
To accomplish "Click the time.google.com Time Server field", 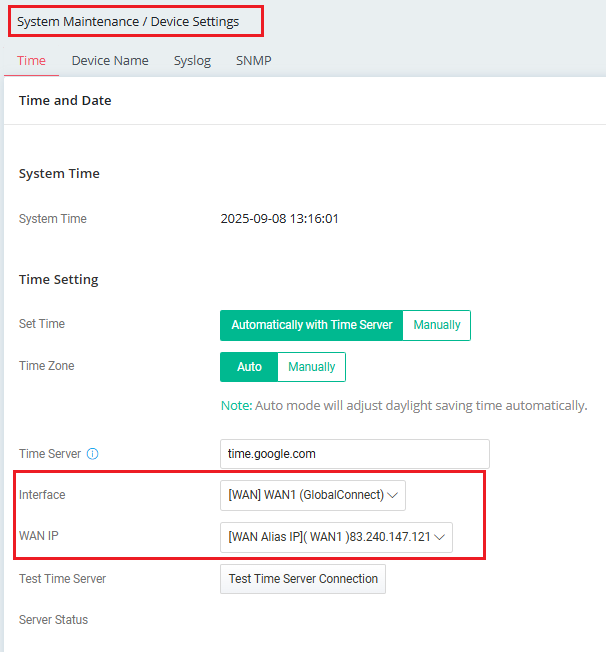I will pyautogui.click(x=354, y=454).
